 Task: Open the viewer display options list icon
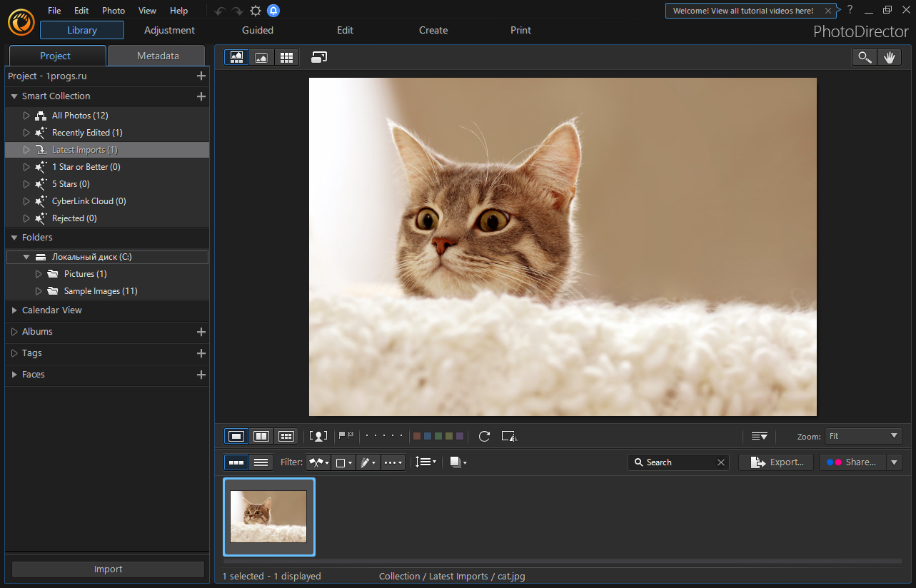(759, 436)
